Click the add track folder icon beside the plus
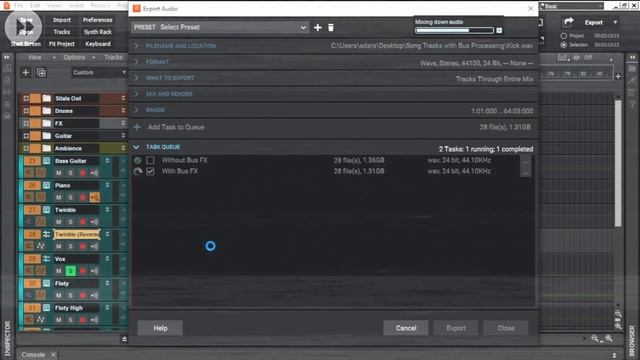Image resolution: width=640 pixels, height=360 pixels. tap(41, 72)
